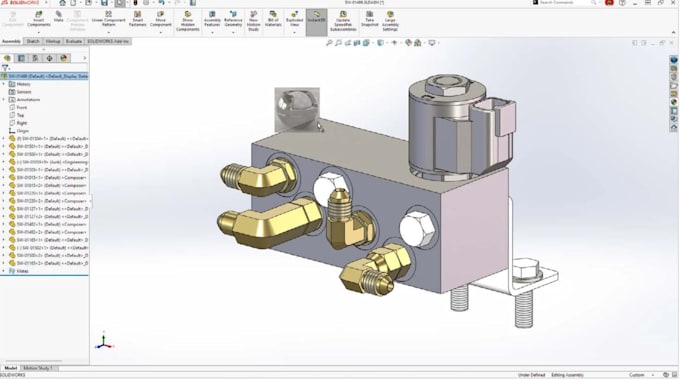Collapse the ribbon with the up arrow
Screen dimensions: 680x383
[x=673, y=32]
